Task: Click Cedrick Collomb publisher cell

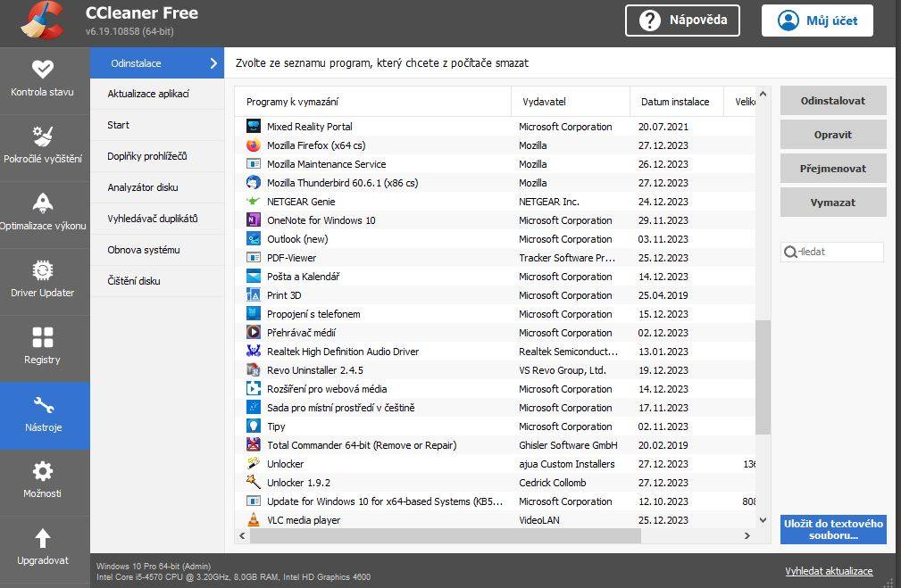Action: point(553,483)
